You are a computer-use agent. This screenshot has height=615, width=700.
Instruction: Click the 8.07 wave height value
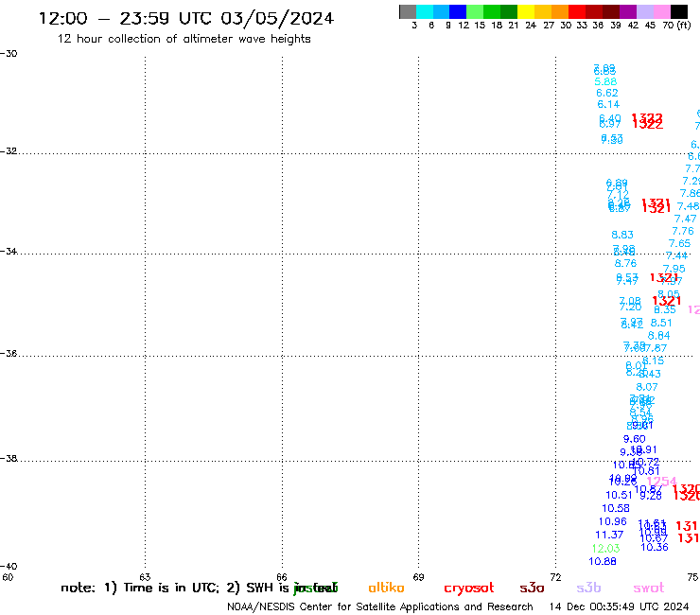click(x=647, y=387)
